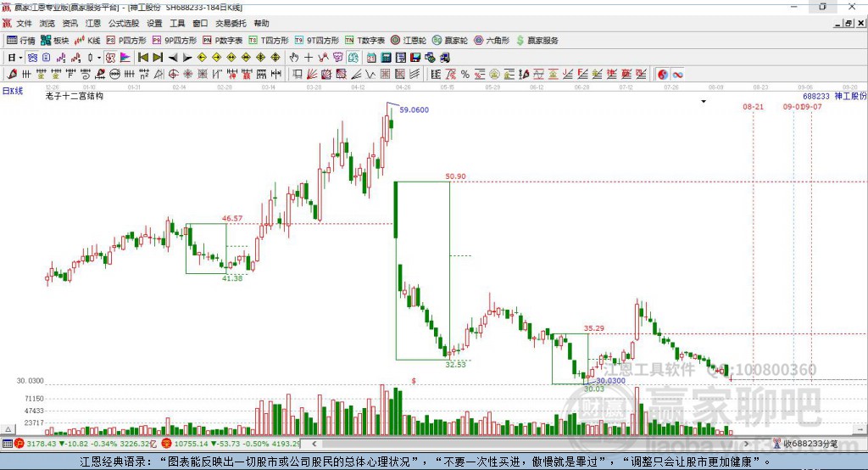Click the 09-07 date cycle marker
The image size is (868, 470).
[811, 107]
